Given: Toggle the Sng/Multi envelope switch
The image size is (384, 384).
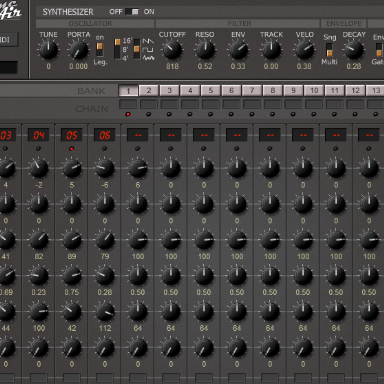Looking at the screenshot, I should tap(329, 50).
